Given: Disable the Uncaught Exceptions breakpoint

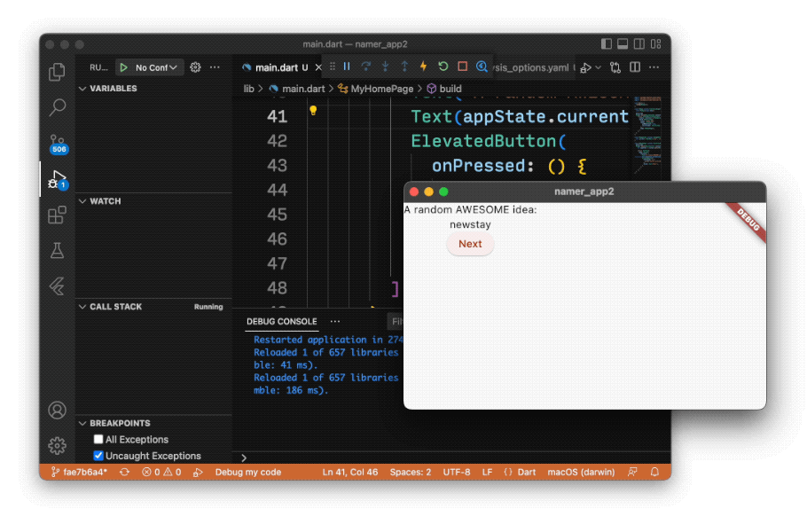Looking at the screenshot, I should (x=98, y=455).
